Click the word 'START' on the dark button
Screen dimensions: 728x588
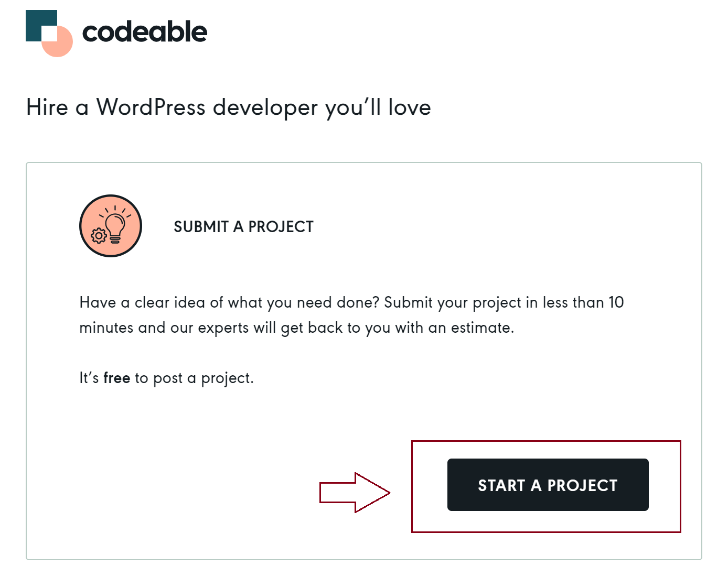501,486
